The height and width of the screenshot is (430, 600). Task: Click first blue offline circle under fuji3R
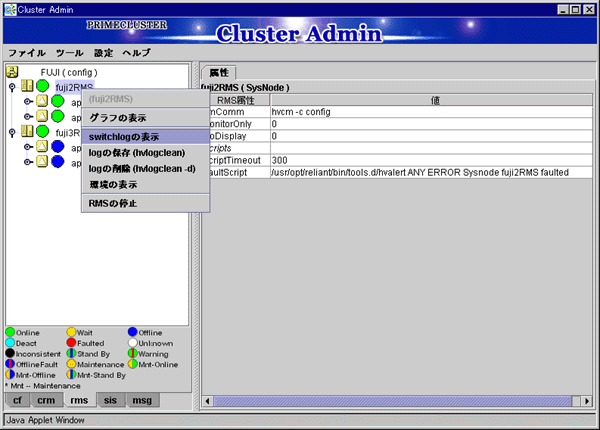coord(58,147)
